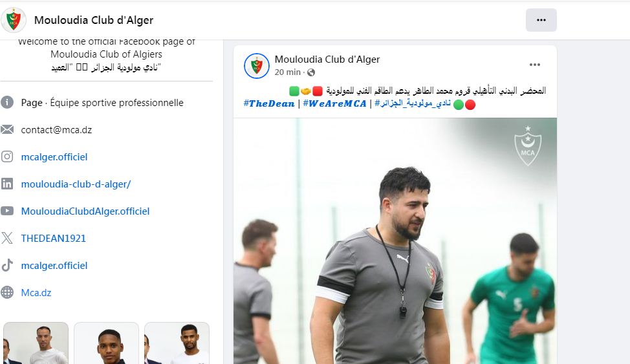Visit the Mca.dz website link

point(36,292)
